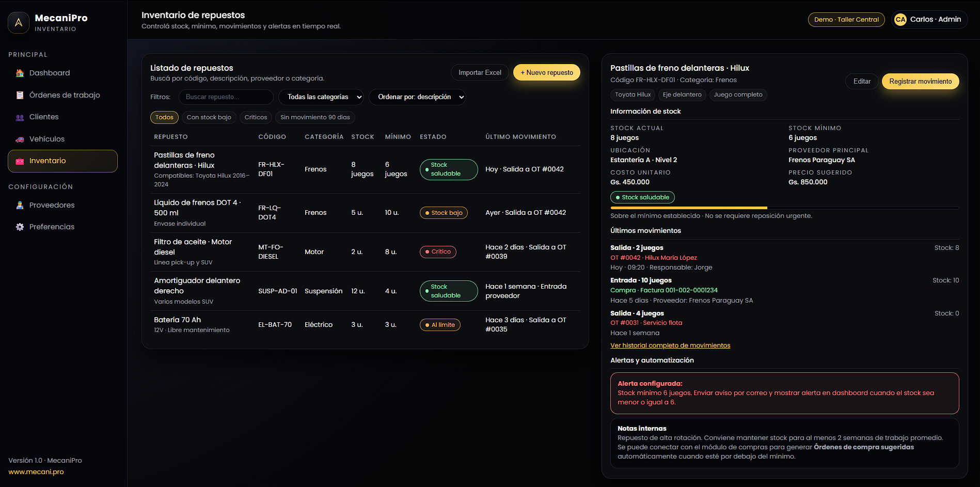
Task: Click the Preferencias gear icon
Action: click(x=20, y=227)
